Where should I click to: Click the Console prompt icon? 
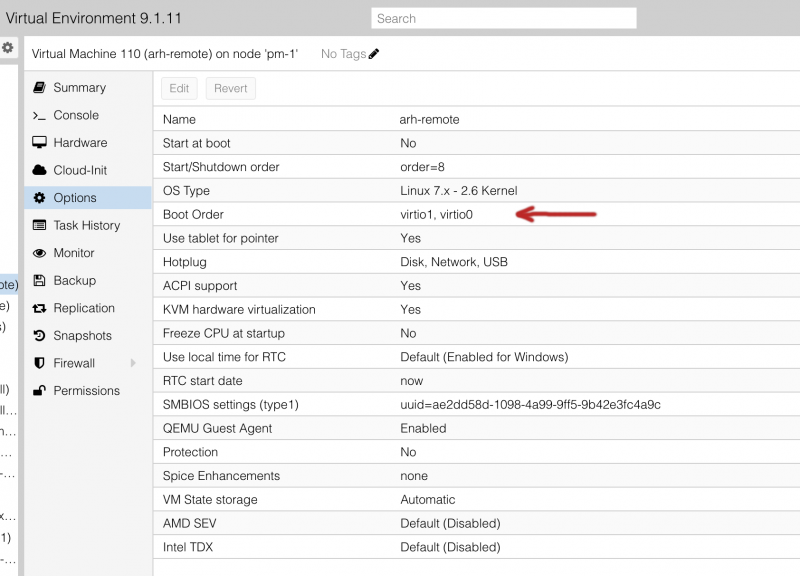(x=39, y=115)
